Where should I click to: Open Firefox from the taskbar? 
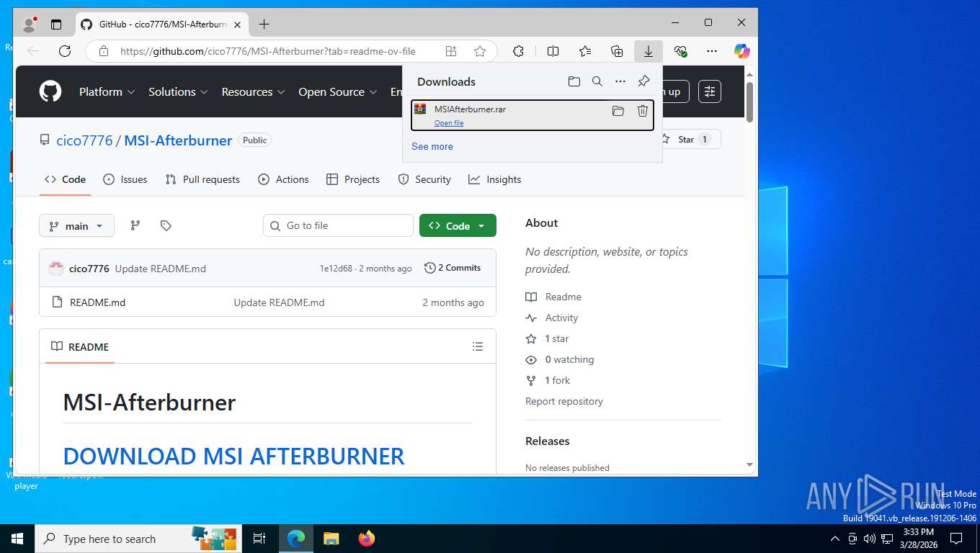367,539
